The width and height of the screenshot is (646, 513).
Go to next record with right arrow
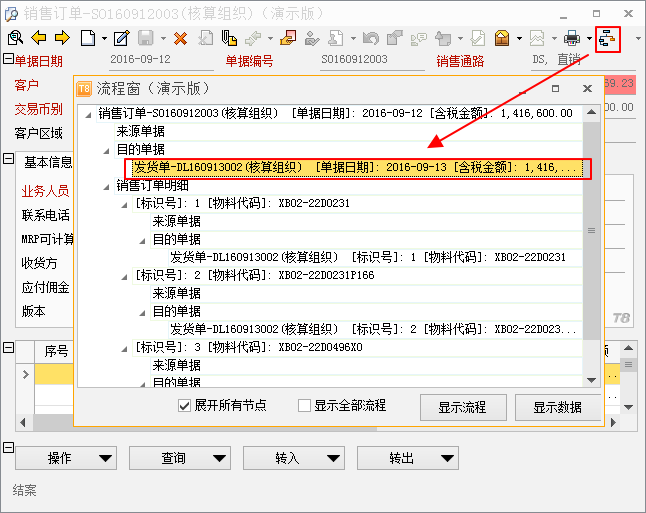point(62,38)
